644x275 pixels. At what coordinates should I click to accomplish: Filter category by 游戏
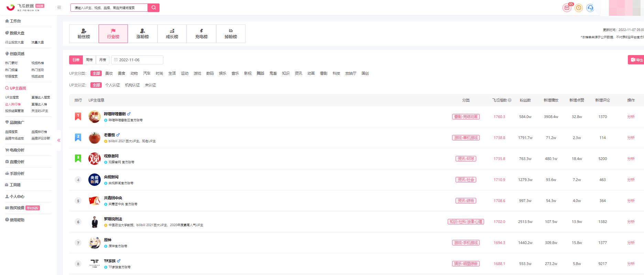point(197,73)
